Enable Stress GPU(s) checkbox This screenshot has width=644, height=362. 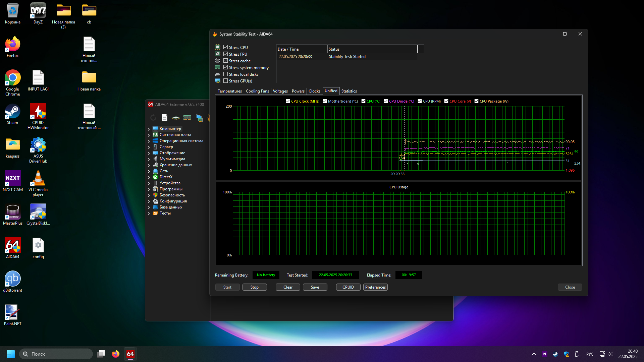pos(226,81)
